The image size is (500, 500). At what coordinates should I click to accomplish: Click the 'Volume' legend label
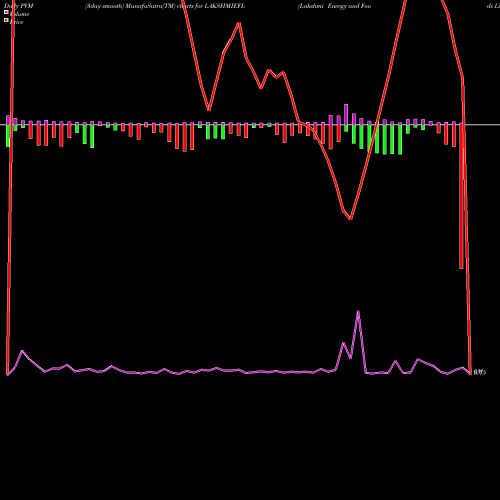(x=19, y=14)
